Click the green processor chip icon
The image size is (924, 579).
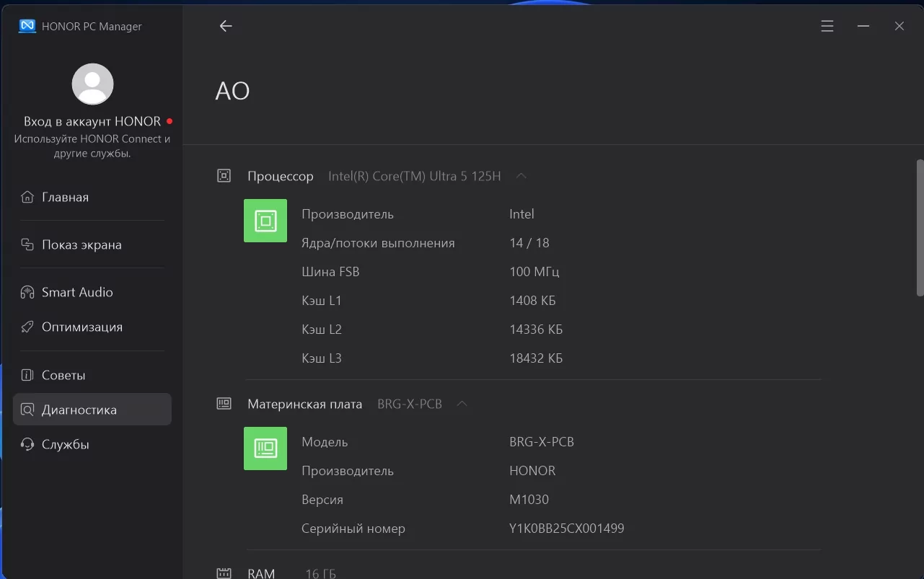click(x=265, y=221)
